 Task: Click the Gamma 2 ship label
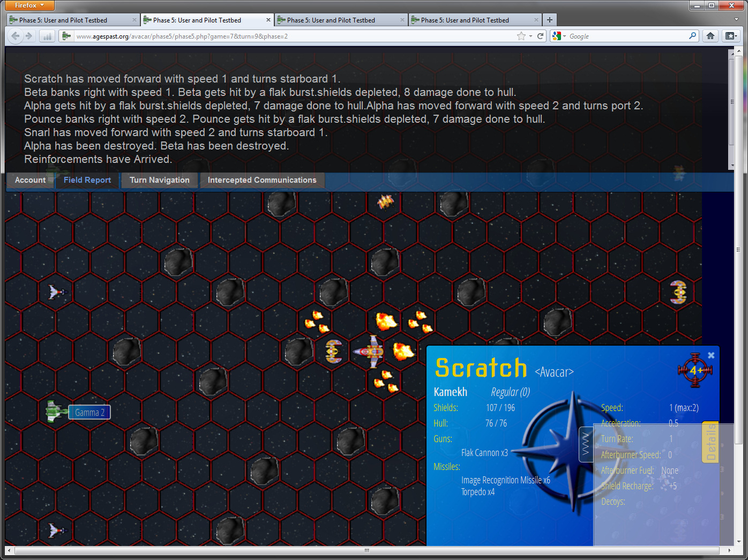(x=89, y=412)
